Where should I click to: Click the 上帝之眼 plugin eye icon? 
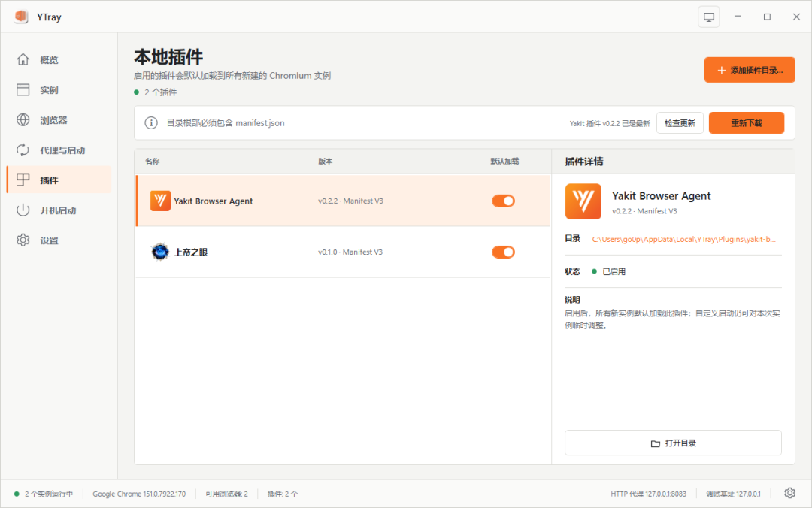pos(160,252)
